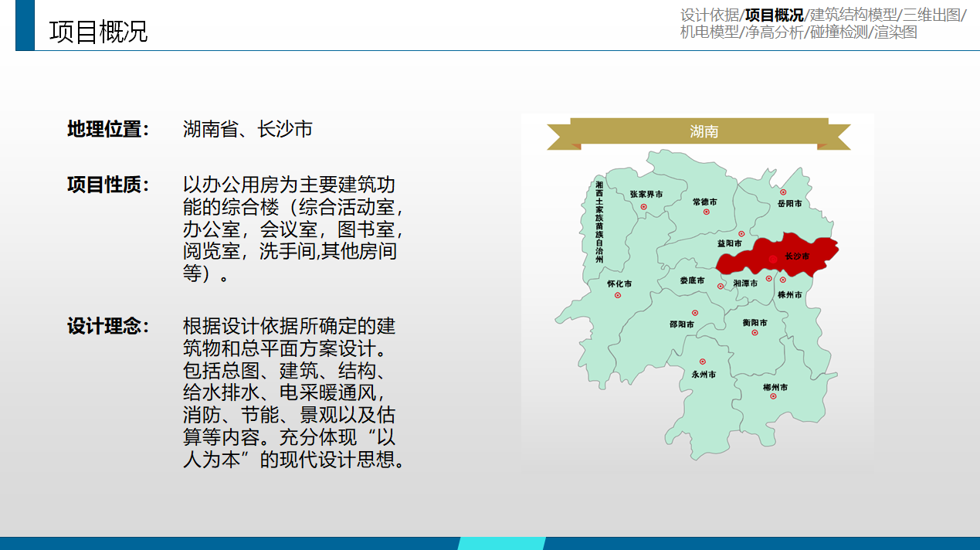The width and height of the screenshot is (980, 550).
Task: Click the 岳阳市 marker dot on map
Action: click(783, 192)
